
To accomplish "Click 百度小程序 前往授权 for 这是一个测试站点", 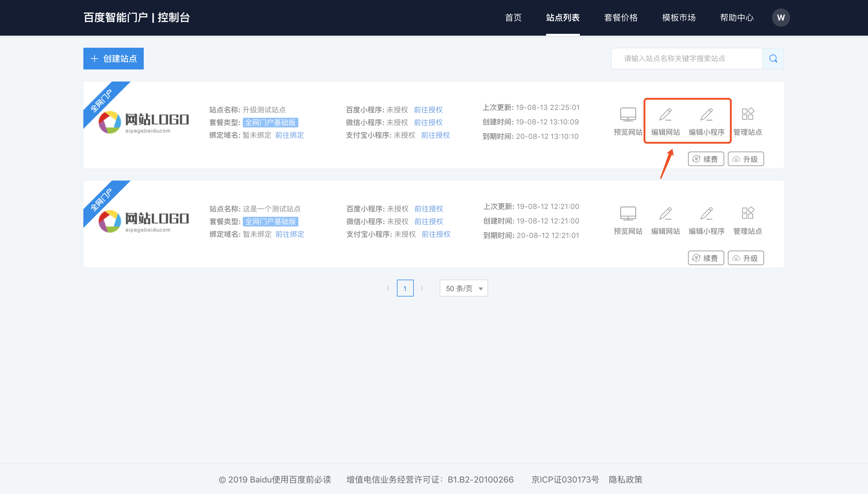I will click(x=429, y=209).
